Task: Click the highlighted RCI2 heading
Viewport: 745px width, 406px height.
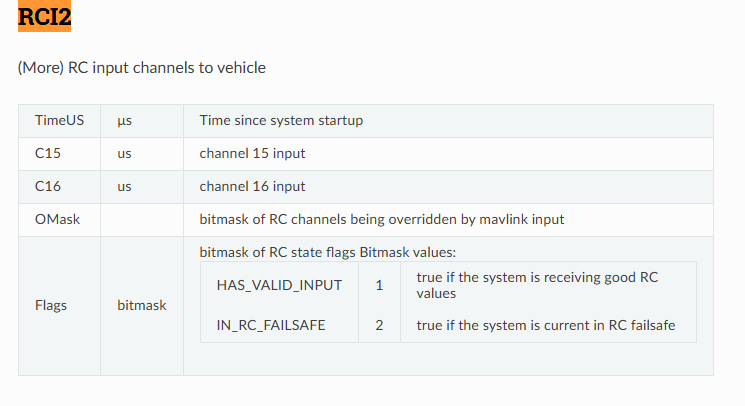Action: [44, 16]
